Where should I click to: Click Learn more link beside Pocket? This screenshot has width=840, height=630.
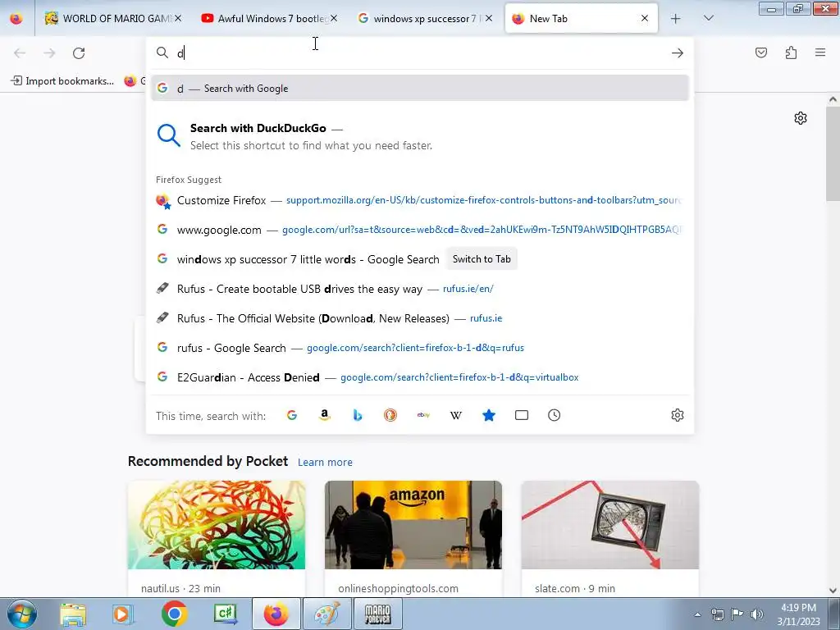click(x=325, y=463)
